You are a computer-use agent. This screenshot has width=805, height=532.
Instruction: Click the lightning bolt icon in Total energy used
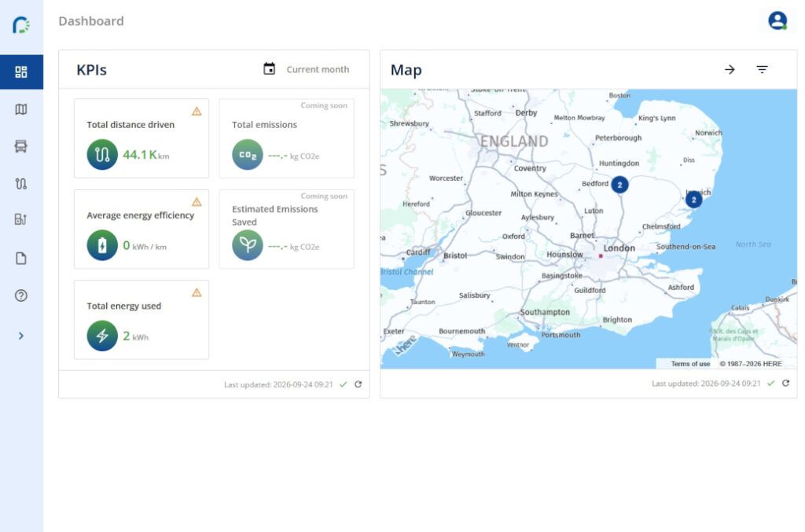(102, 336)
